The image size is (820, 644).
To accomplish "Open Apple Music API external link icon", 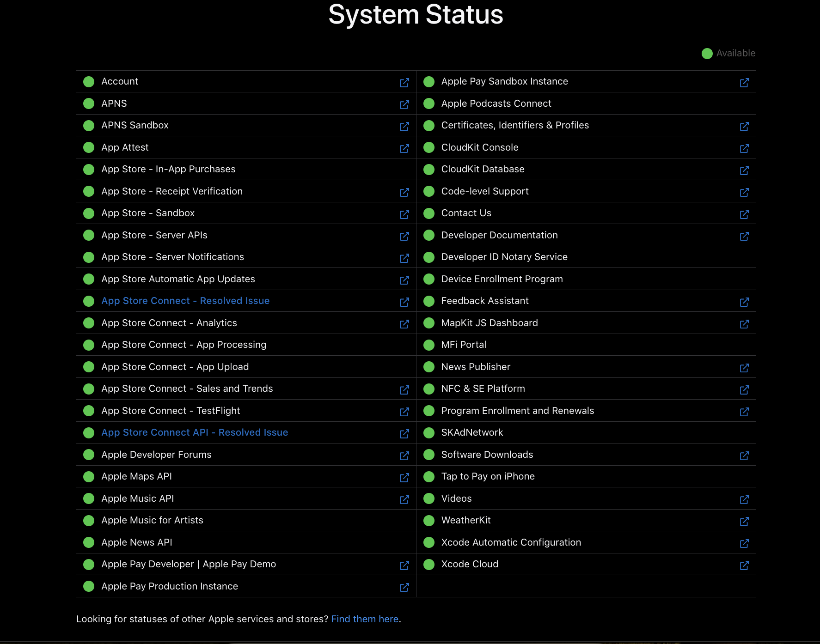I will tap(404, 499).
